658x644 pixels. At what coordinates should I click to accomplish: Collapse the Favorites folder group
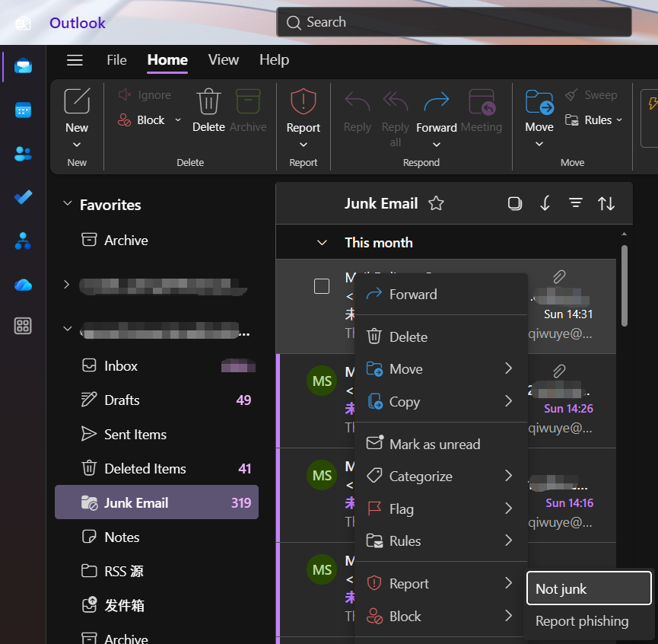click(68, 205)
